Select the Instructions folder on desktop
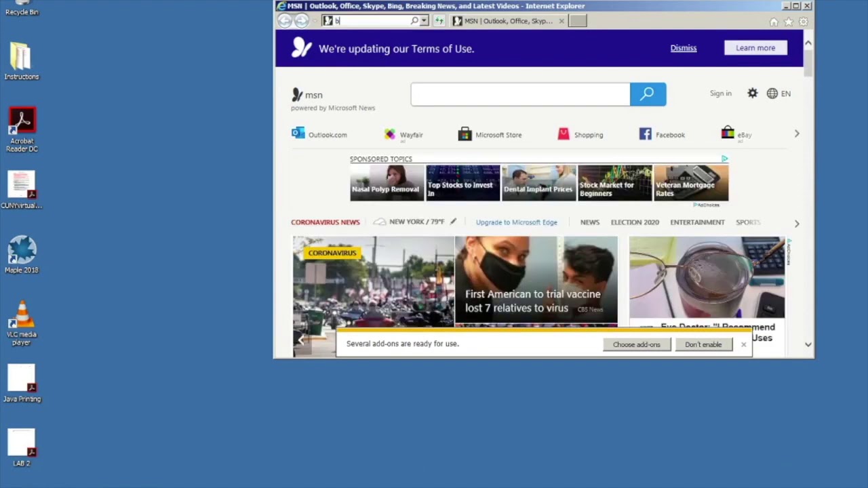868x488 pixels. (x=22, y=61)
